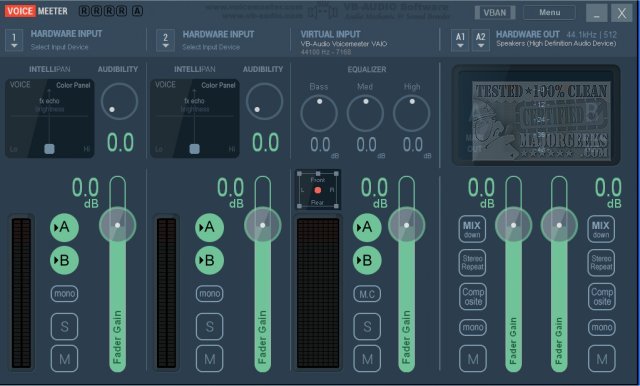Click Hardware Input 2 'Select Input Device' text
This screenshot has height=386, width=640.
[211, 47]
